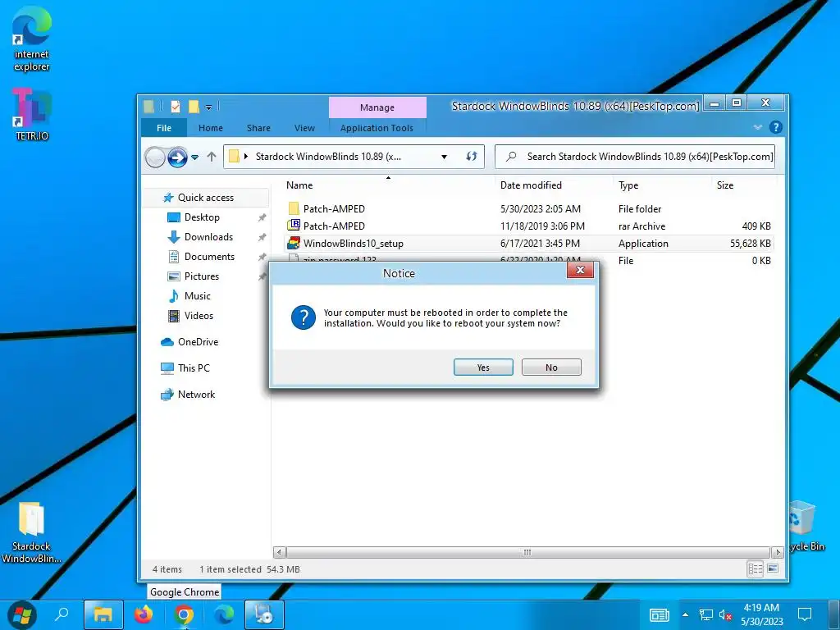Click the New folder quick access icon
The height and width of the screenshot is (630, 840).
pyautogui.click(x=194, y=107)
